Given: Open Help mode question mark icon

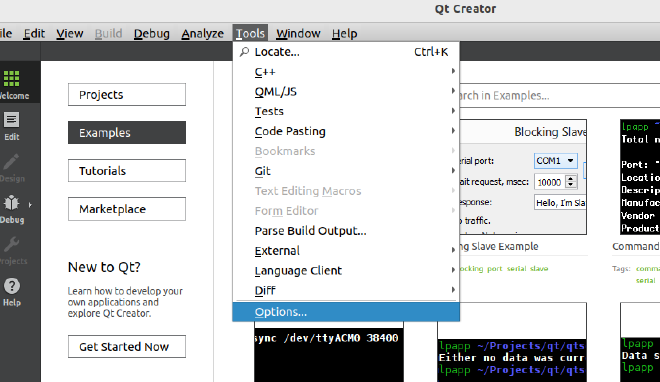Looking at the screenshot, I should tap(12, 286).
